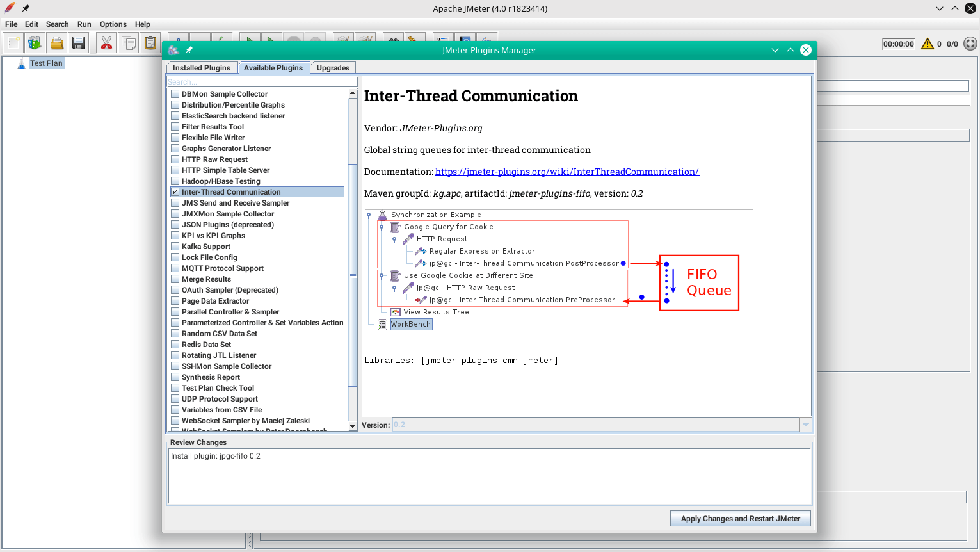This screenshot has height=552, width=980.
Task: Select the Parallel Controller & Sampler checkbox
Action: click(x=175, y=312)
